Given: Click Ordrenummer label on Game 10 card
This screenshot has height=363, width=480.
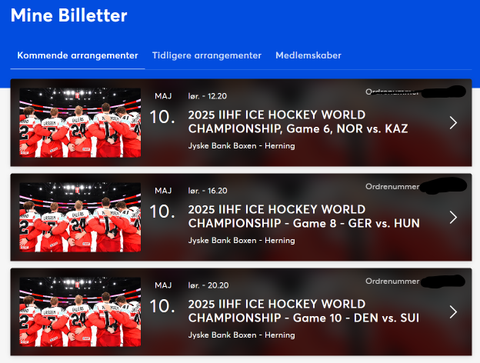Looking at the screenshot, I should 392,281.
